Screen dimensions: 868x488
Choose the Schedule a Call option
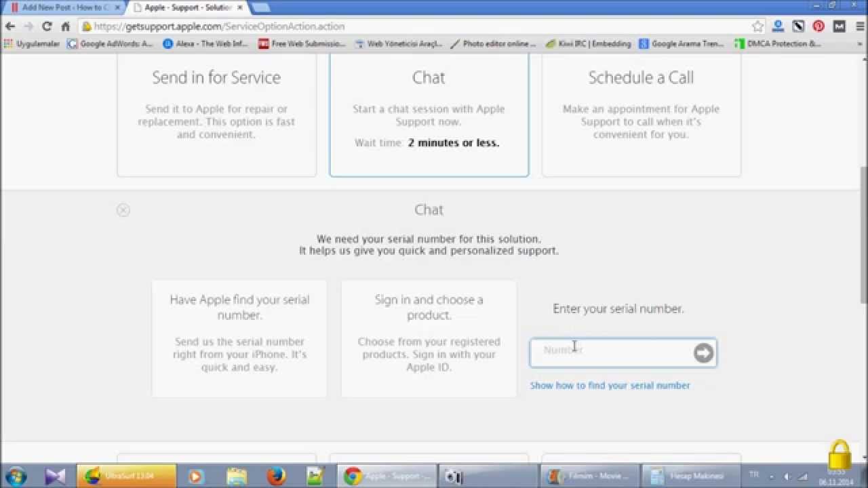click(642, 115)
